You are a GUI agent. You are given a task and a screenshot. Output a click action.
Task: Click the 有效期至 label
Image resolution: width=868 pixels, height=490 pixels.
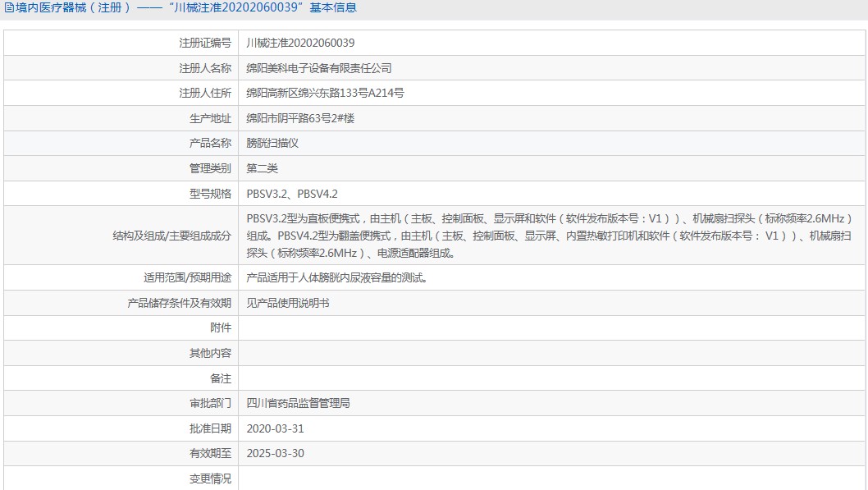[210, 453]
